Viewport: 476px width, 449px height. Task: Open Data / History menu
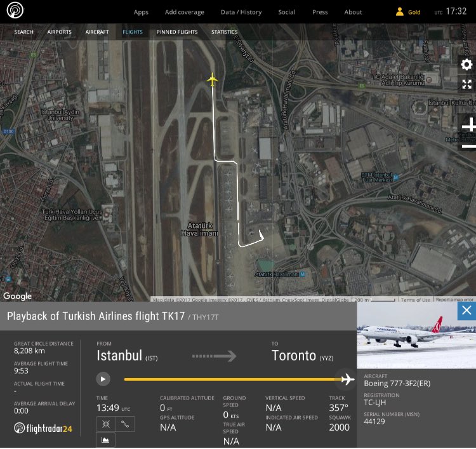coord(241,12)
